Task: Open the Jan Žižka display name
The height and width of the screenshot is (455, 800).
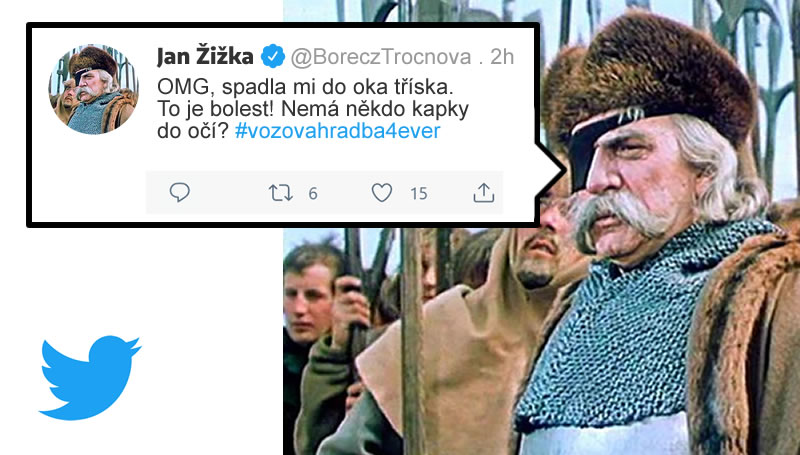Action: [205, 57]
